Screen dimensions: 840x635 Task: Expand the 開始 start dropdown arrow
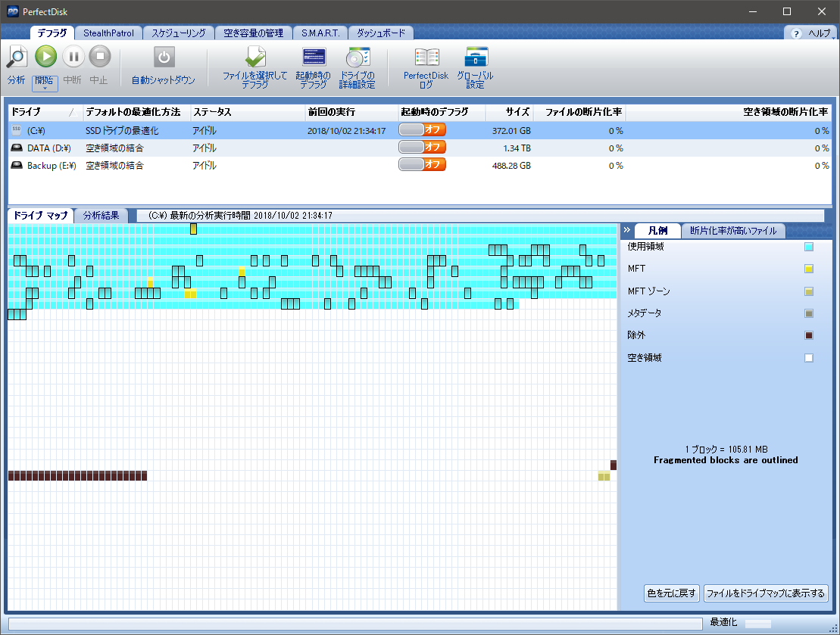pyautogui.click(x=45, y=89)
